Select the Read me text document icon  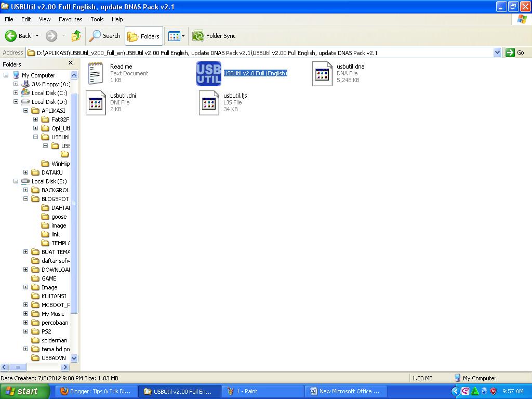point(96,73)
